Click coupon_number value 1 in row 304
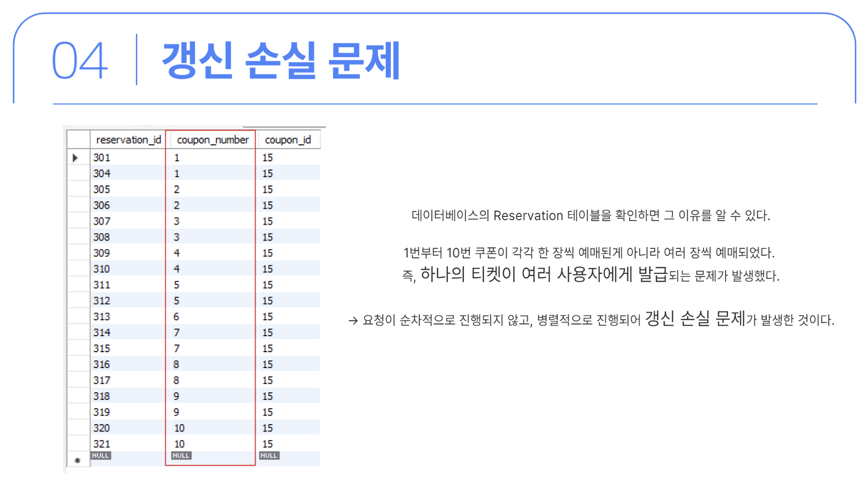The width and height of the screenshot is (868, 487). 176,174
